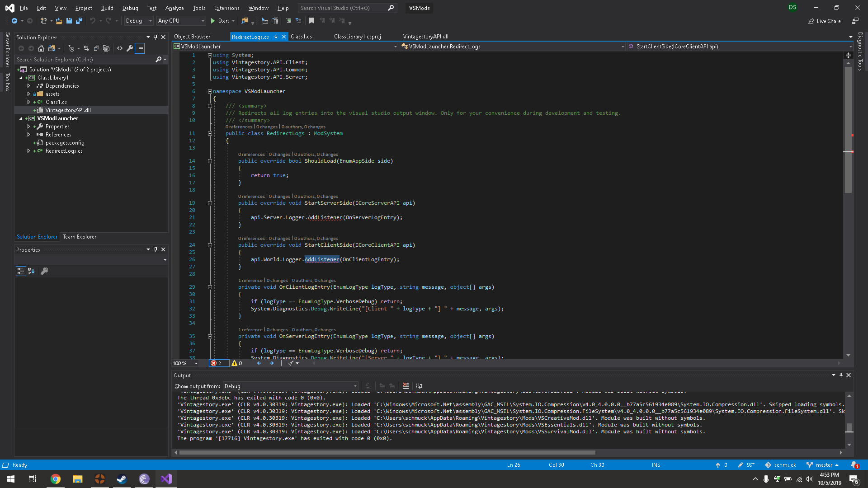Click the Clear All icon in Output panel

point(406,386)
